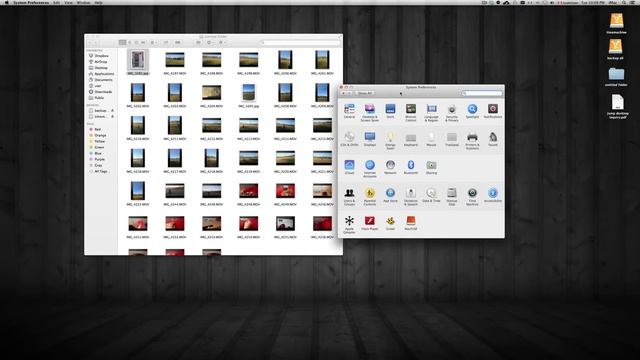Select Applications in Finder sidebar
The height and width of the screenshot is (360, 640).
101,74
